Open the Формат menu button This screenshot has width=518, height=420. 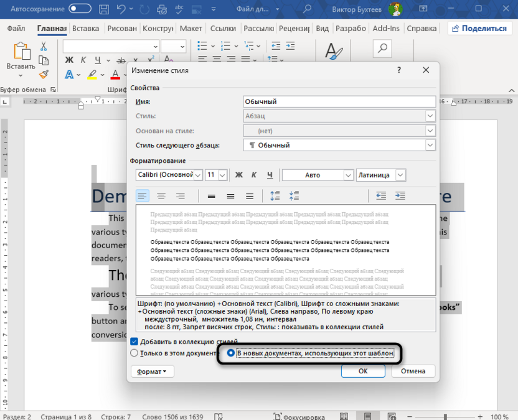click(x=152, y=371)
